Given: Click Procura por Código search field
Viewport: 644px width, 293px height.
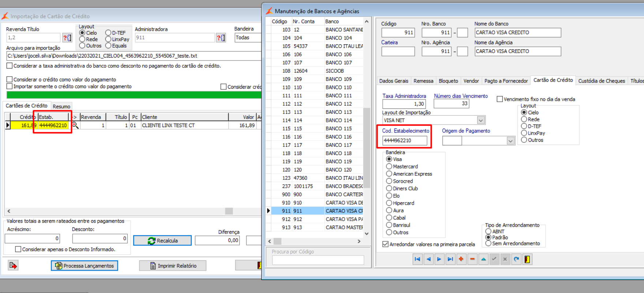Looking at the screenshot, I should pos(318,260).
